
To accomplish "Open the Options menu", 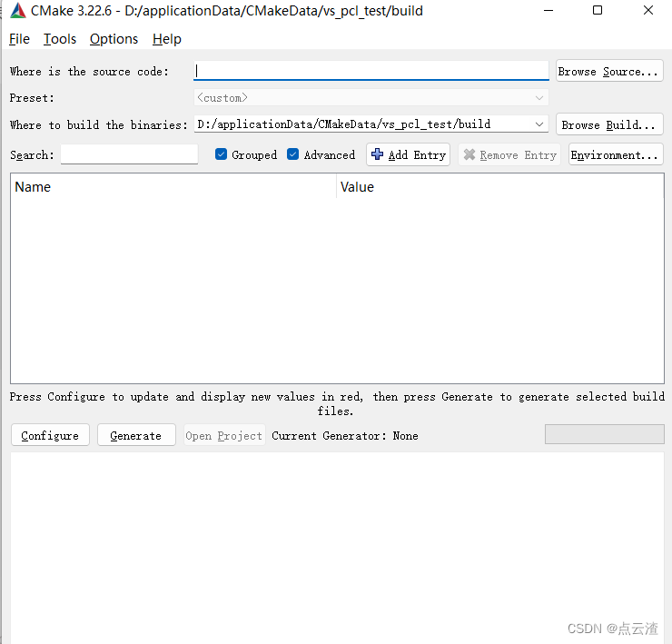I will [114, 39].
